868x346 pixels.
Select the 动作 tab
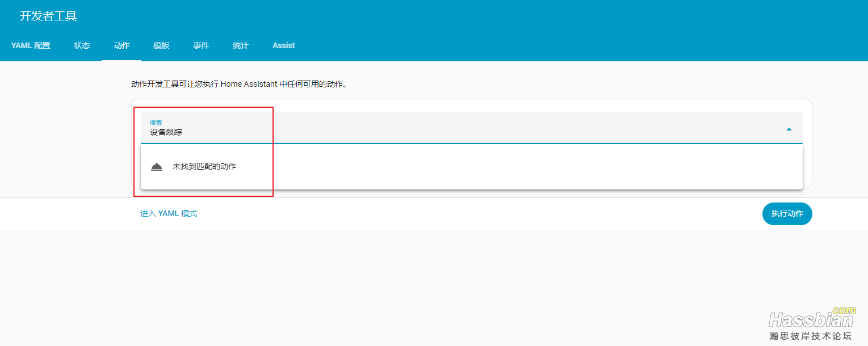pos(121,45)
